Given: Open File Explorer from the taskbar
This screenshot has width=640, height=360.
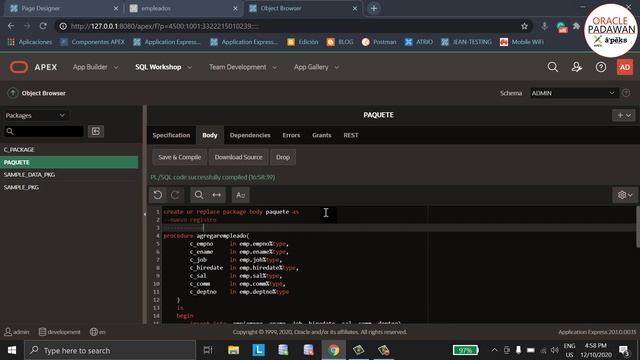Looking at the screenshot, I should pos(233,350).
